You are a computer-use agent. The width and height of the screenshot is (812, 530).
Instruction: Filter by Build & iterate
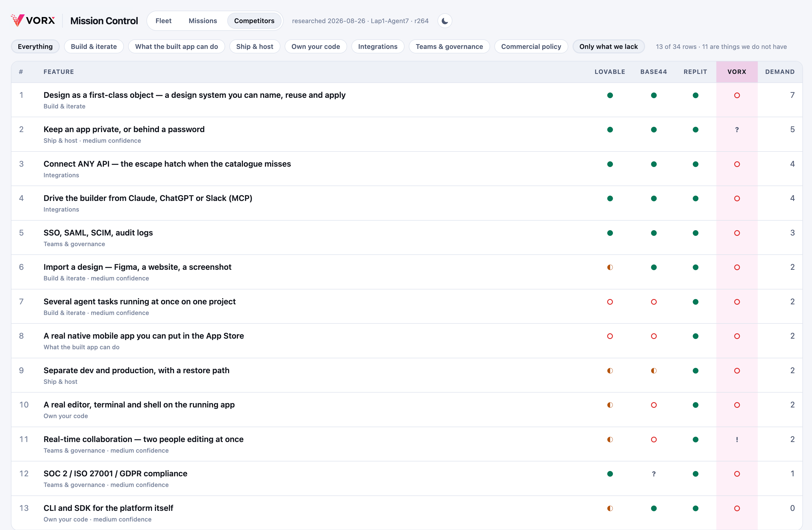click(94, 47)
